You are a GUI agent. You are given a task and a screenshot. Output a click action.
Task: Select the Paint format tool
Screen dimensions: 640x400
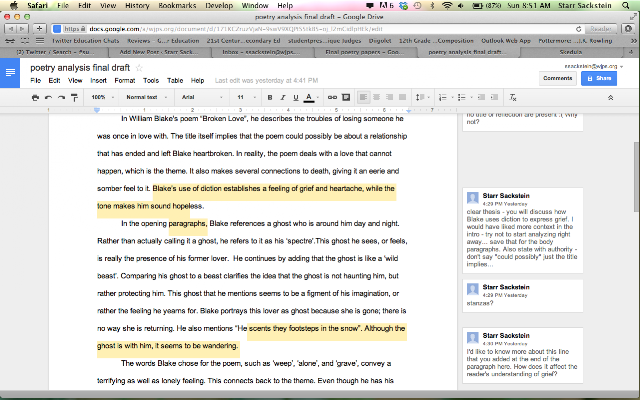coord(74,98)
